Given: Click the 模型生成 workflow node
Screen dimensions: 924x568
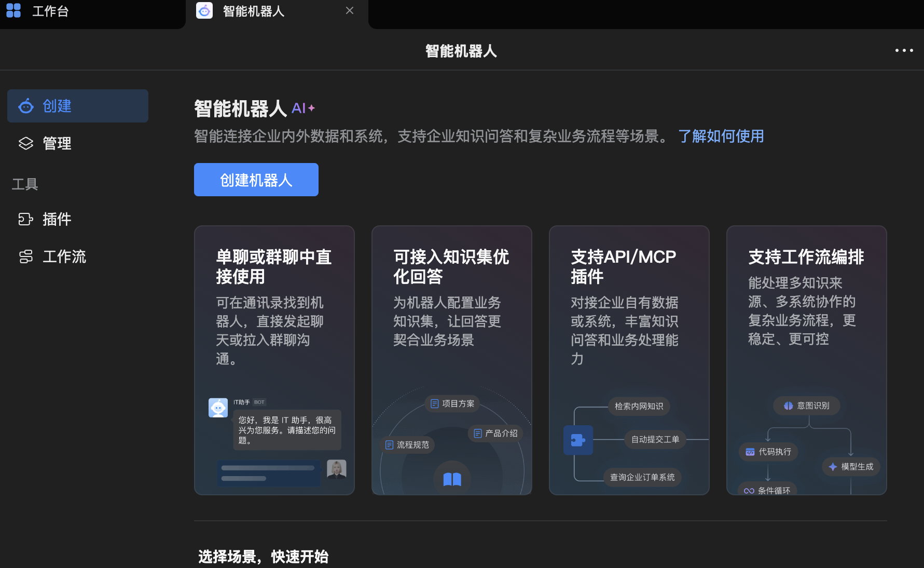Looking at the screenshot, I should tap(851, 467).
